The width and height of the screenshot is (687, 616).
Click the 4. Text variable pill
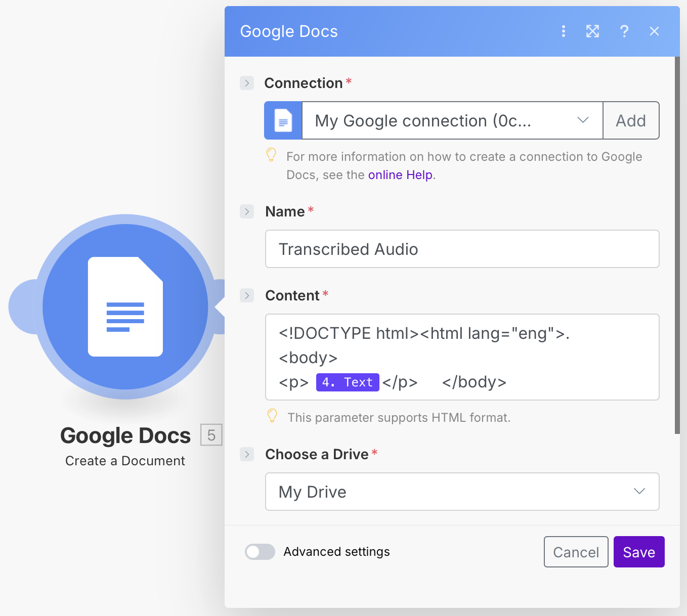pos(348,382)
